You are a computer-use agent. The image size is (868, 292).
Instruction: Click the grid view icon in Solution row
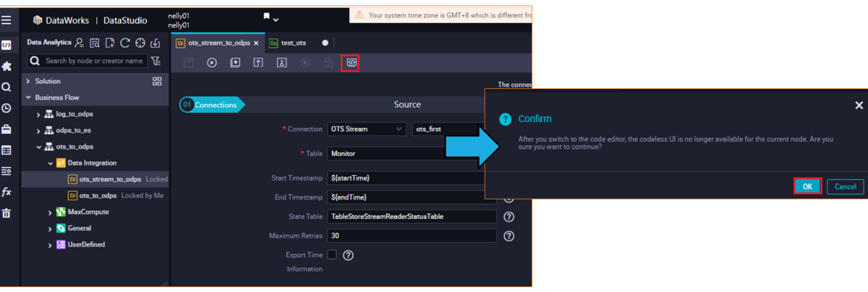[x=157, y=81]
